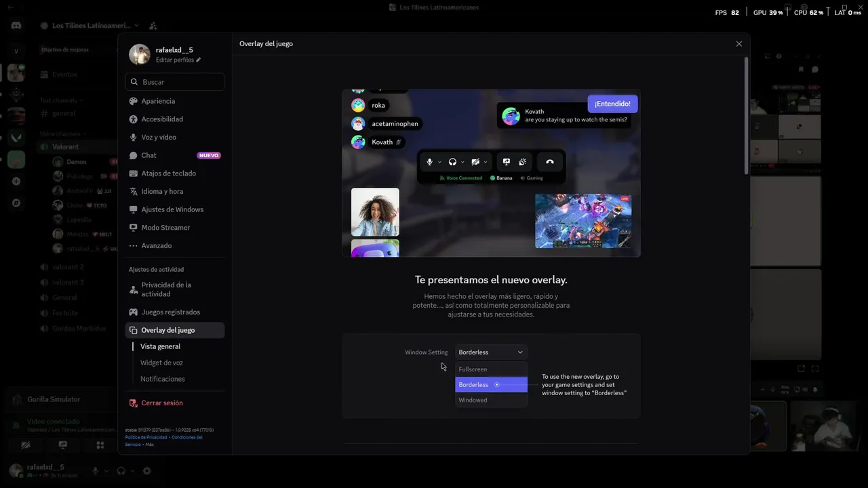Click the microphone icon for Voz y video
The image size is (868, 488).
(134, 137)
